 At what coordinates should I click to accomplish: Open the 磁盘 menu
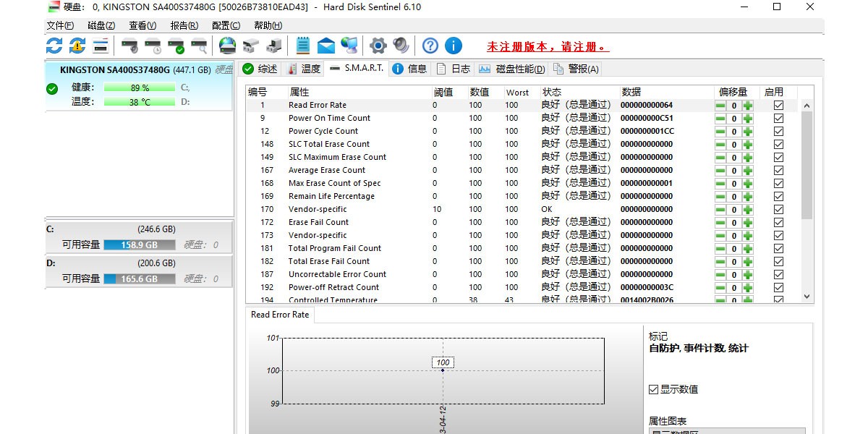pyautogui.click(x=101, y=25)
